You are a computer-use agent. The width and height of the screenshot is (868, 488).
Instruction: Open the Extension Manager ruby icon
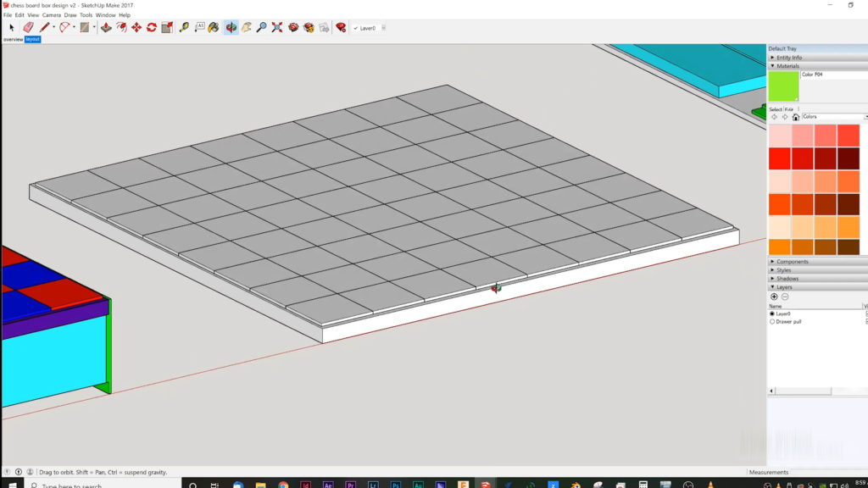click(x=341, y=28)
